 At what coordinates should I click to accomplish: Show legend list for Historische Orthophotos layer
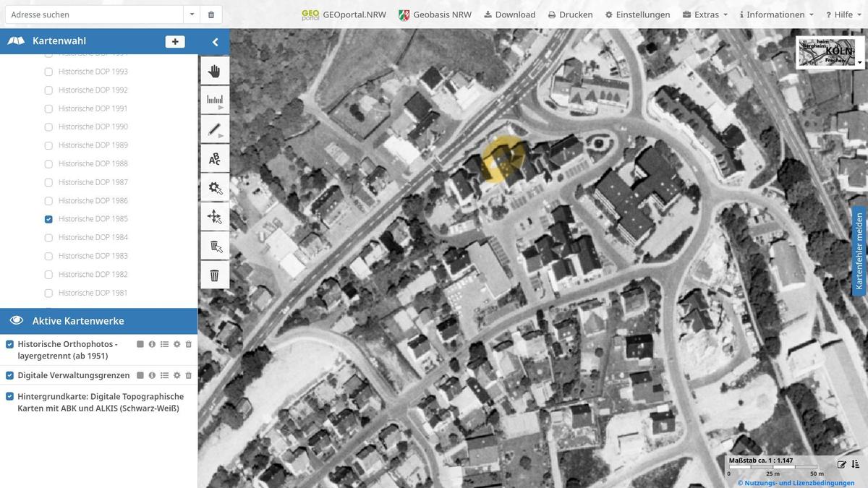(164, 344)
